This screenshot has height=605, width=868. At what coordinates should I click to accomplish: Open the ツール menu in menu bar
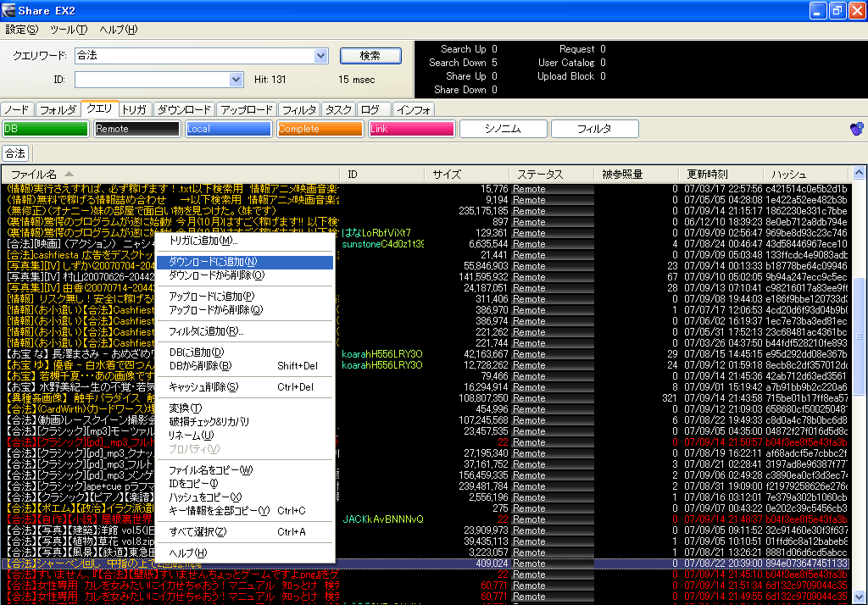click(69, 30)
